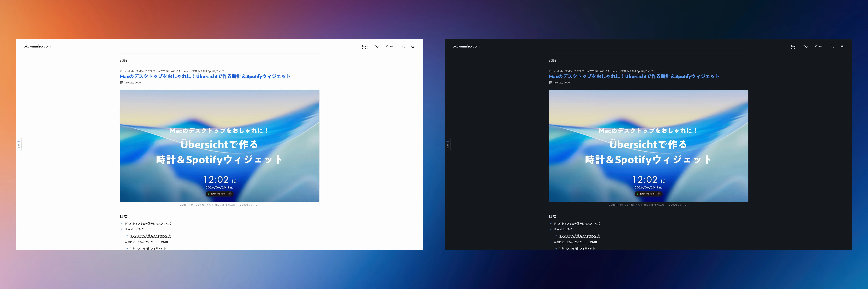Click the June 20, 2026 date in light window

click(133, 83)
